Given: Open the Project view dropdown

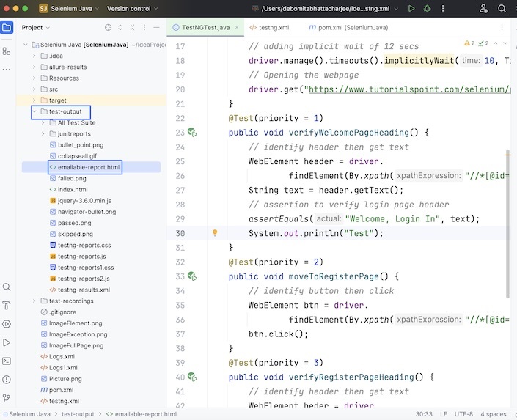Looking at the screenshot, I should click(x=37, y=27).
